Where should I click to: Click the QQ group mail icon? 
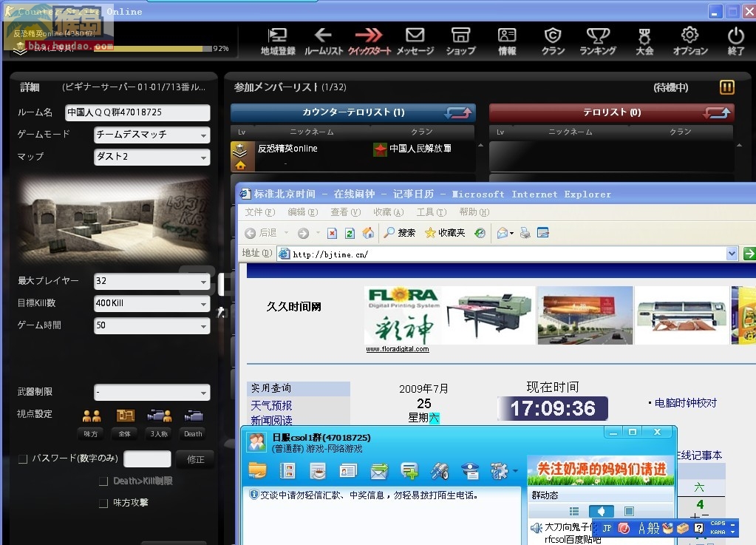click(x=379, y=470)
